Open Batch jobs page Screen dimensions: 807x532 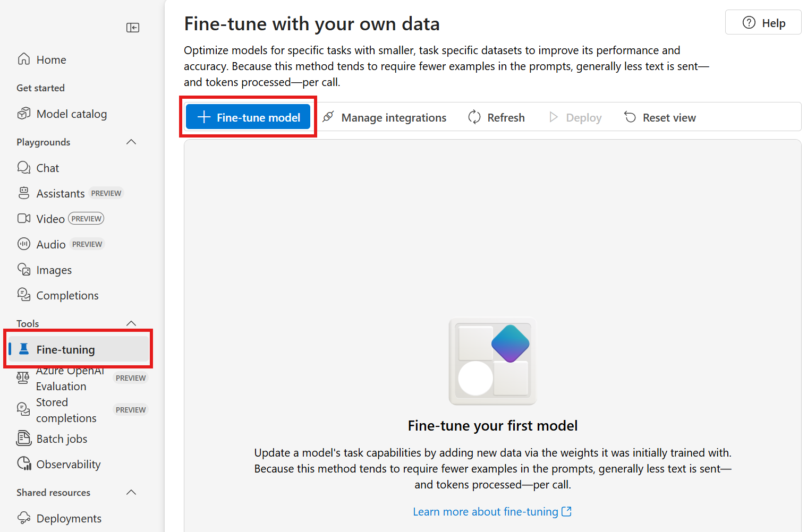[62, 439]
